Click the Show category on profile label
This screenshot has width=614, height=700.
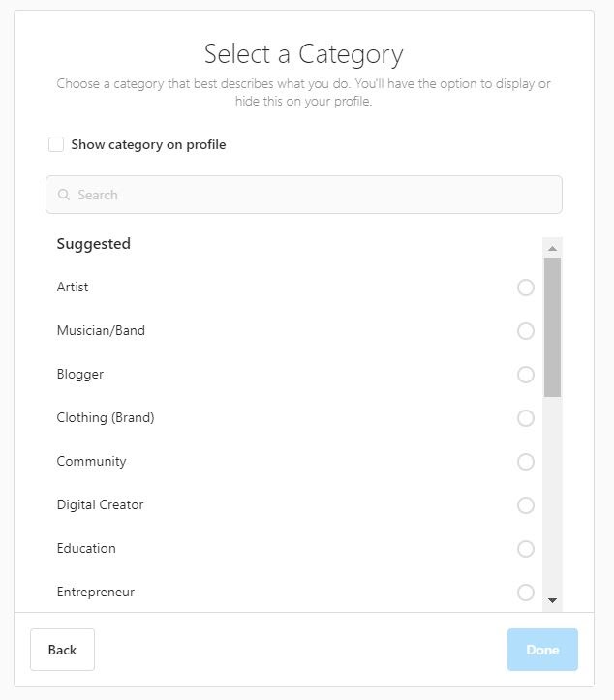coord(148,144)
